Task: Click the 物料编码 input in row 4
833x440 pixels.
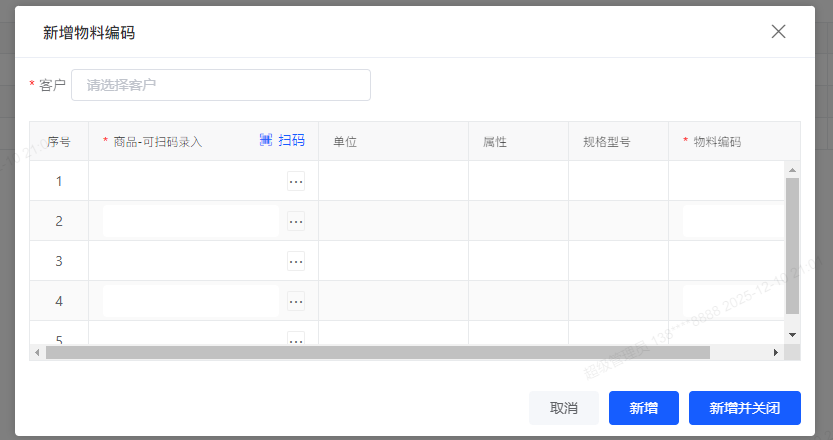Action: point(732,301)
